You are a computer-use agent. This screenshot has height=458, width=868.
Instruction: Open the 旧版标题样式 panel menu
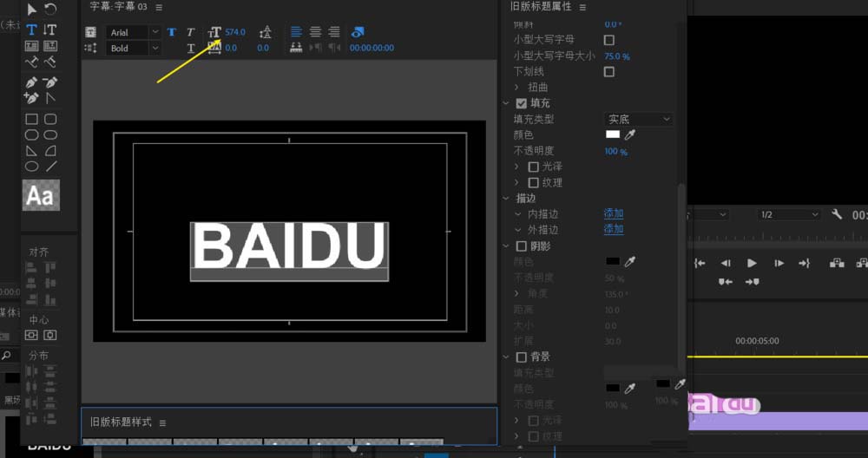tap(163, 423)
